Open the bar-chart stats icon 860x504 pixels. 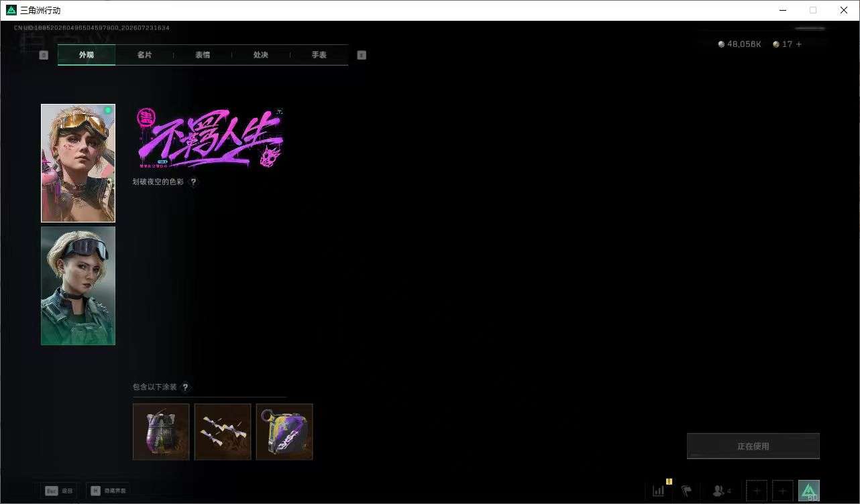[x=659, y=491]
